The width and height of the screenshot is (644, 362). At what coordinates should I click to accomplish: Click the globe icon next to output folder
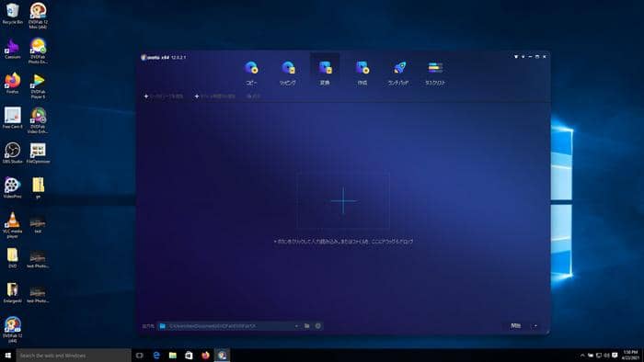point(318,326)
